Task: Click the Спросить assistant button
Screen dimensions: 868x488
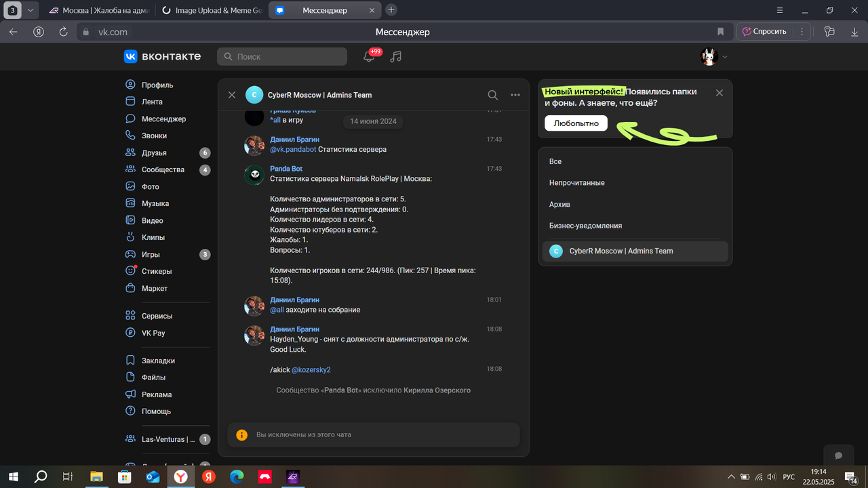Action: (765, 32)
